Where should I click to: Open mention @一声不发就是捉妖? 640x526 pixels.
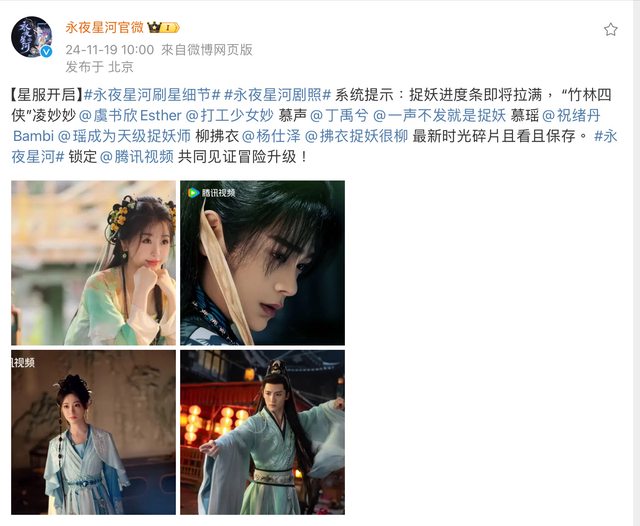(x=440, y=115)
